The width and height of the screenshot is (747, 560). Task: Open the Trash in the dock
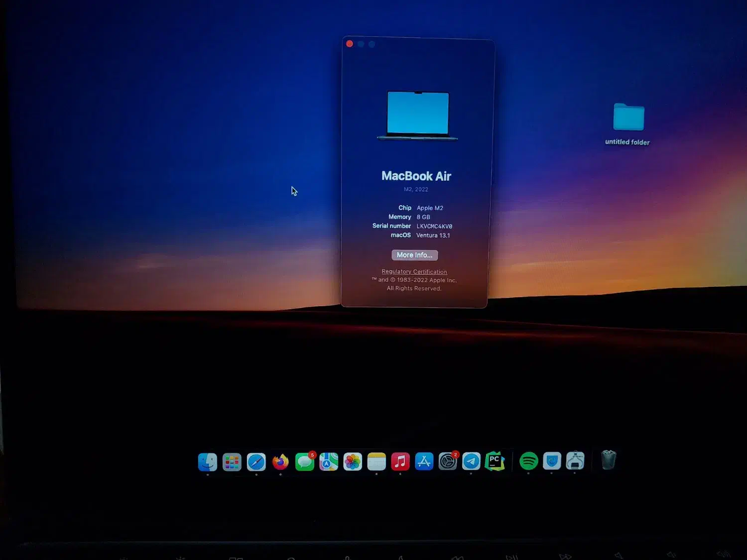[x=609, y=460]
